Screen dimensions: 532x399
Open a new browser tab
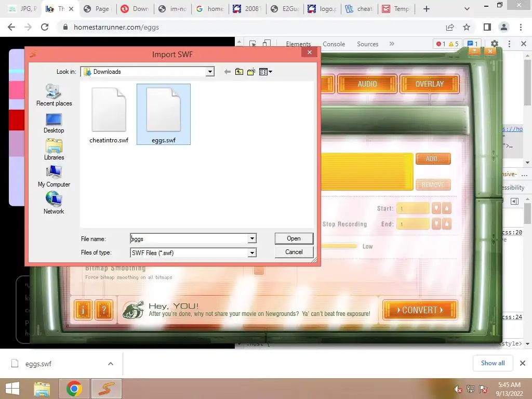427,9
